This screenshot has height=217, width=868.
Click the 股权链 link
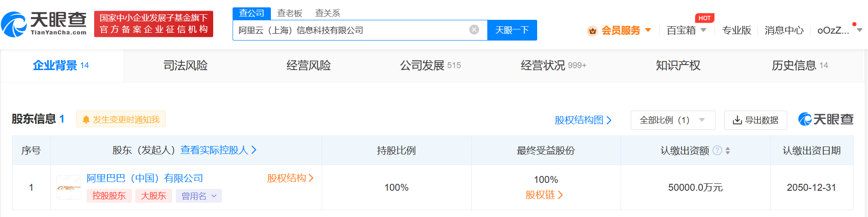[x=544, y=195]
